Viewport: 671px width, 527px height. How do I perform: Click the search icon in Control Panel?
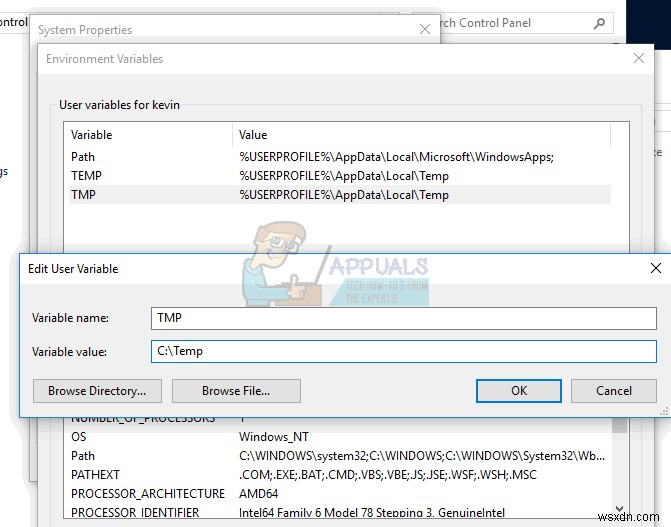coord(600,23)
